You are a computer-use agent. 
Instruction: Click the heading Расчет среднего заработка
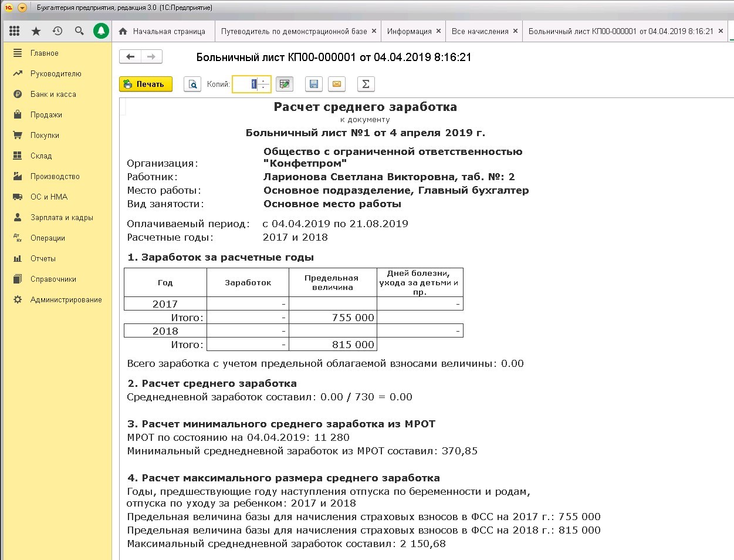coord(366,107)
